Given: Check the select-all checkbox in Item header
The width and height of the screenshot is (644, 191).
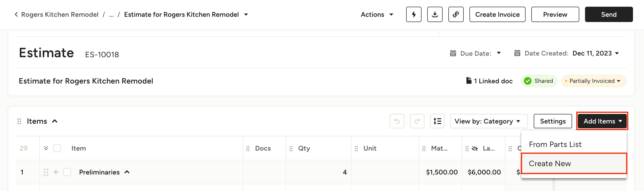Looking at the screenshot, I should (57, 148).
